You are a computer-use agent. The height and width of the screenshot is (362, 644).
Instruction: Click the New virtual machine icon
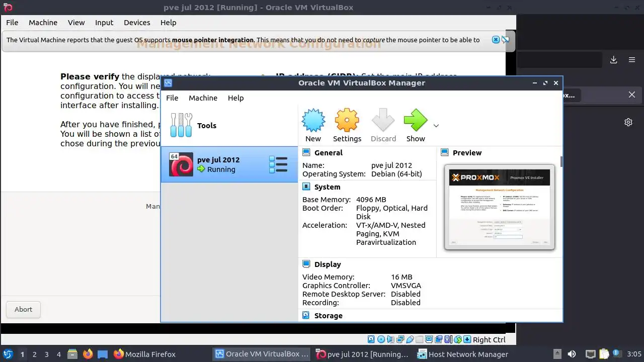pos(313,121)
